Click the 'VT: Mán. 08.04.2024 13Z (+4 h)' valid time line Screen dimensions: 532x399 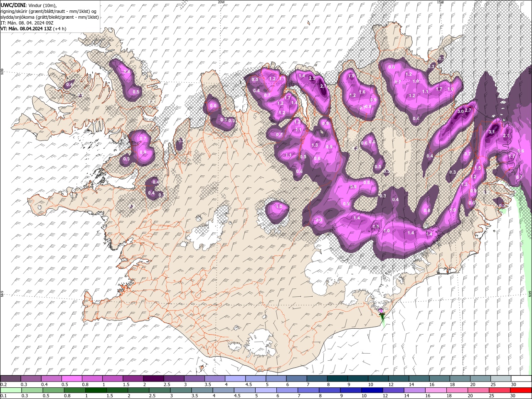click(x=33, y=29)
